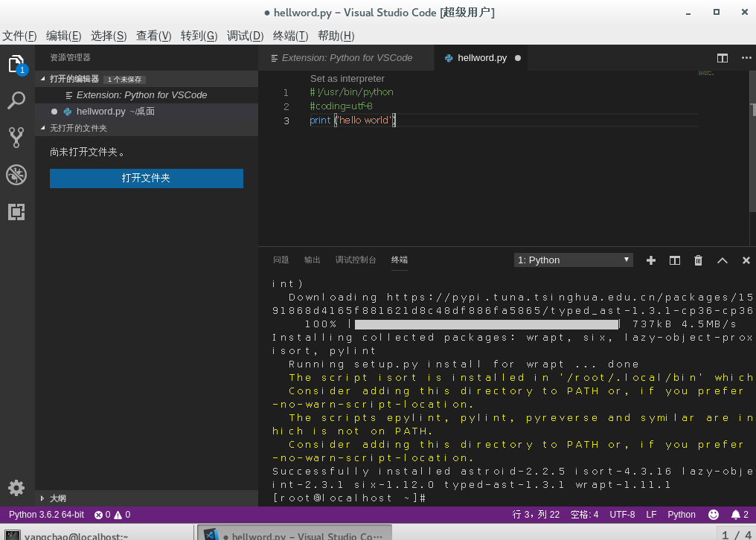Split the editor to the right

(723, 58)
